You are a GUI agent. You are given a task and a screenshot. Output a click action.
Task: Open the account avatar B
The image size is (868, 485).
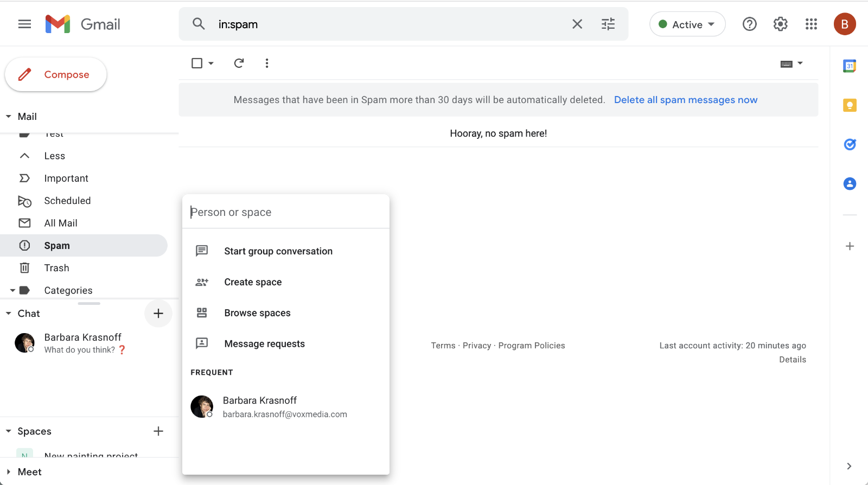(x=845, y=24)
